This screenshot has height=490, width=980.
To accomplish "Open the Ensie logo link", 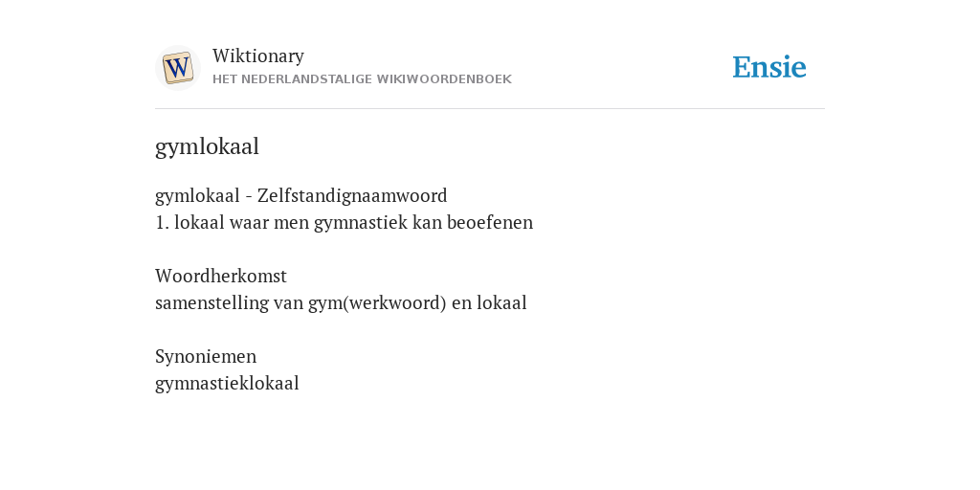I will (769, 67).
